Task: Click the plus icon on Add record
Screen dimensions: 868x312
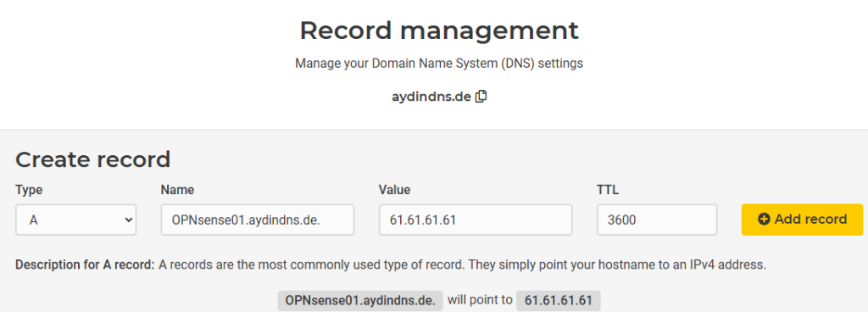Action: [x=764, y=220]
